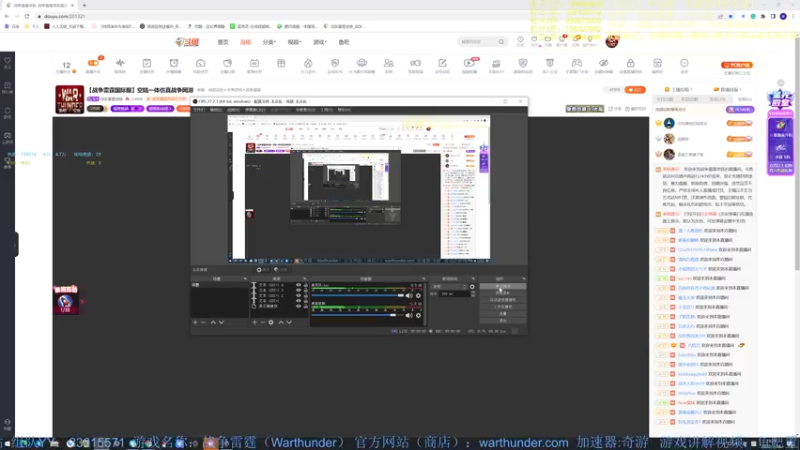The height and width of the screenshot is (450, 800).
Task: Click the 开始推流 button in OBS controls
Action: [x=503, y=285]
